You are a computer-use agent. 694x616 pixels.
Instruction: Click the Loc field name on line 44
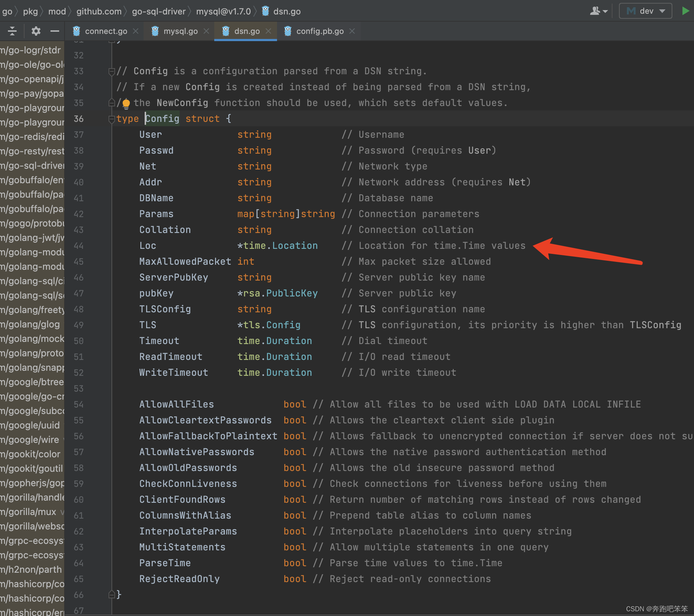[x=148, y=246]
